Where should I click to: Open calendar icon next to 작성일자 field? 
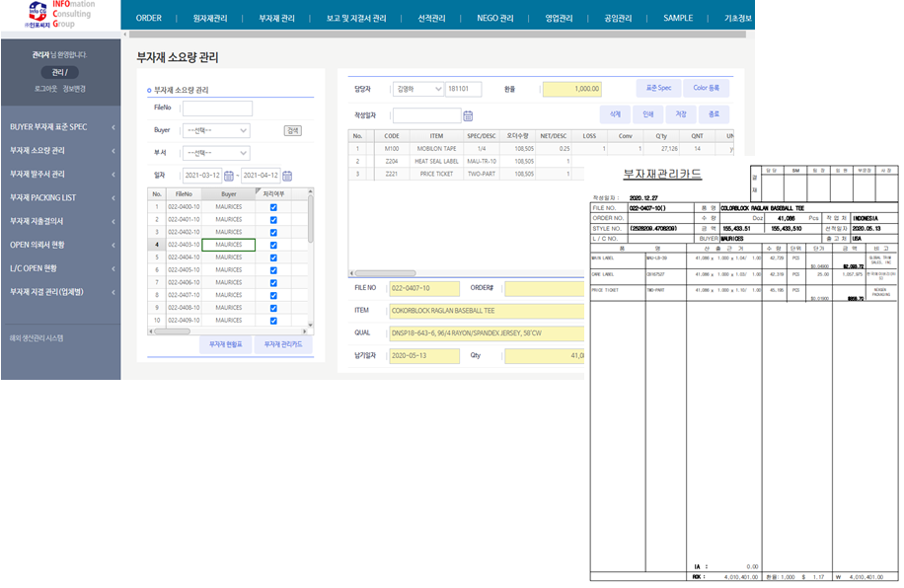tap(468, 115)
